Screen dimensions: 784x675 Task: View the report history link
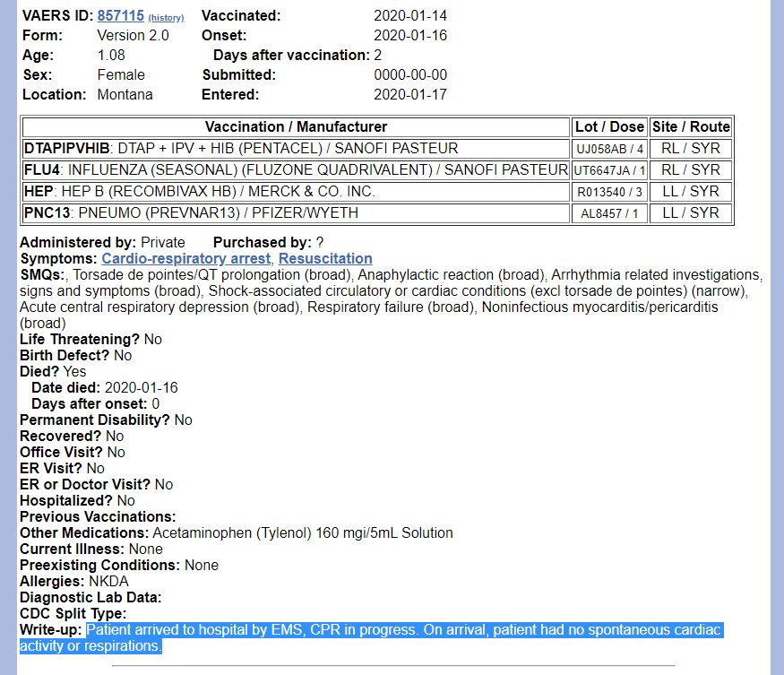point(166,18)
